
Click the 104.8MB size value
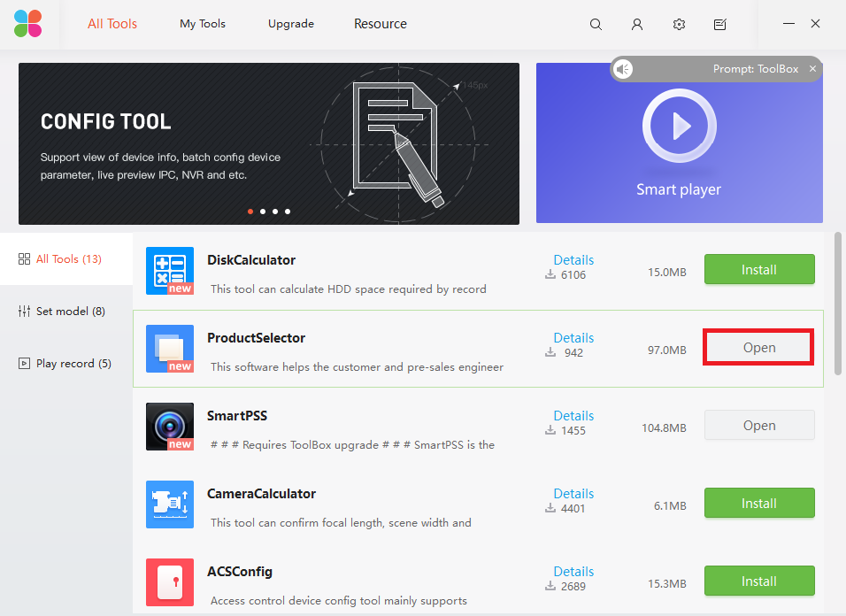(665, 428)
